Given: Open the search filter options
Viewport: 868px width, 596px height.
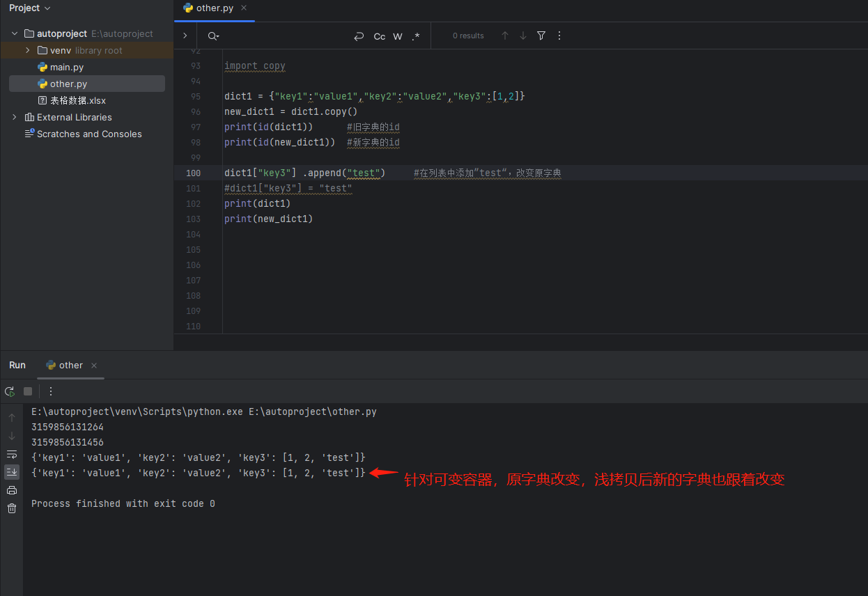Looking at the screenshot, I should (x=541, y=36).
